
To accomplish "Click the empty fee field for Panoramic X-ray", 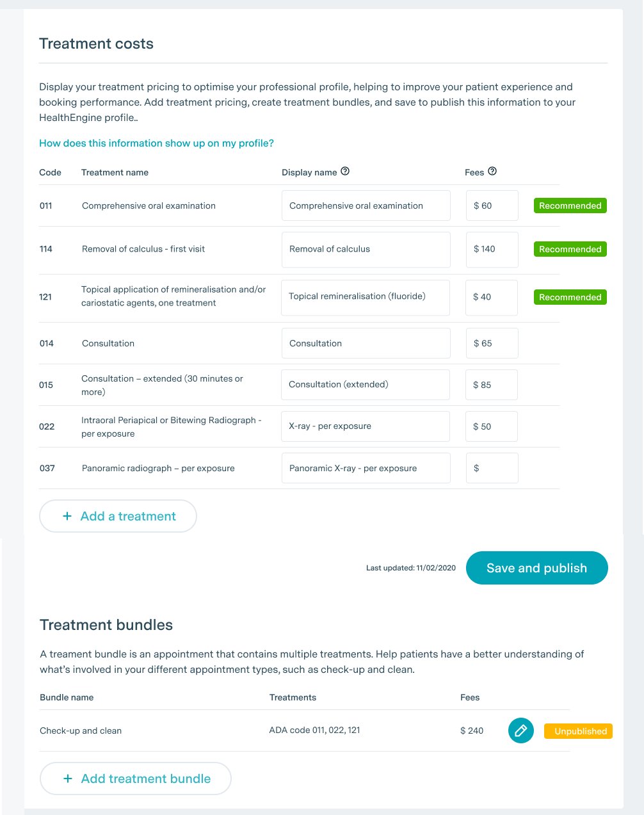I will click(492, 468).
